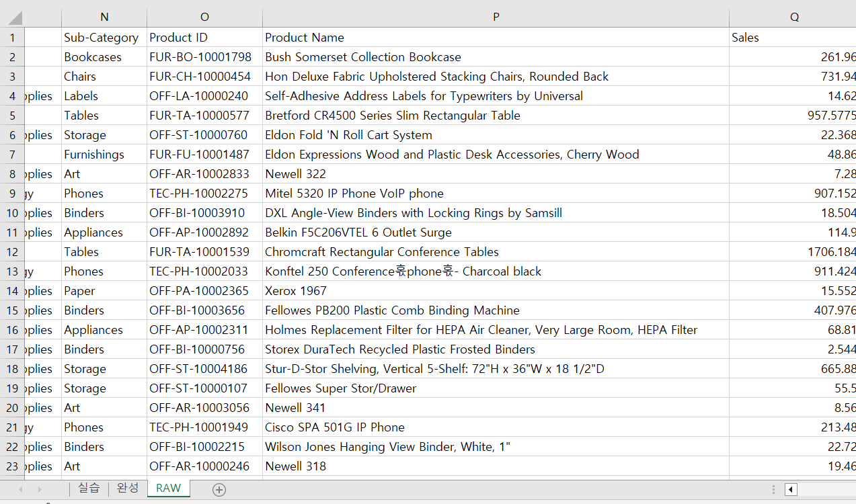Click Bush Somerset Collection Bookcase cell
Viewport: 856px width, 504px height.
[x=496, y=57]
